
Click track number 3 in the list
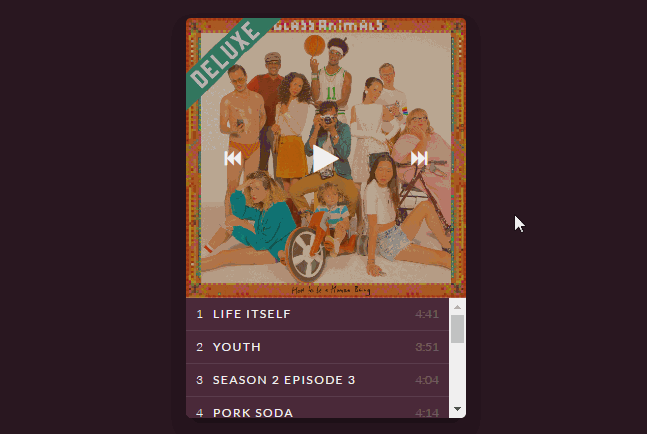click(x=200, y=380)
